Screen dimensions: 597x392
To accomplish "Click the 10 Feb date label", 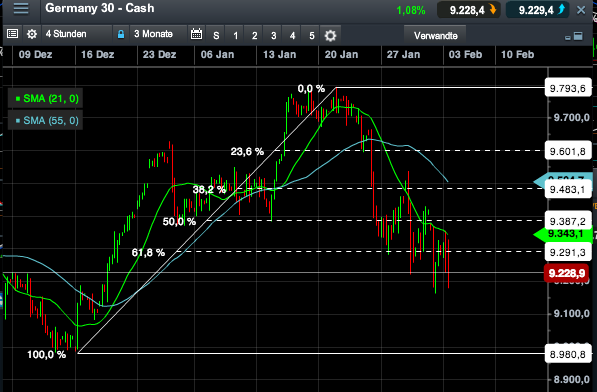I will (517, 55).
